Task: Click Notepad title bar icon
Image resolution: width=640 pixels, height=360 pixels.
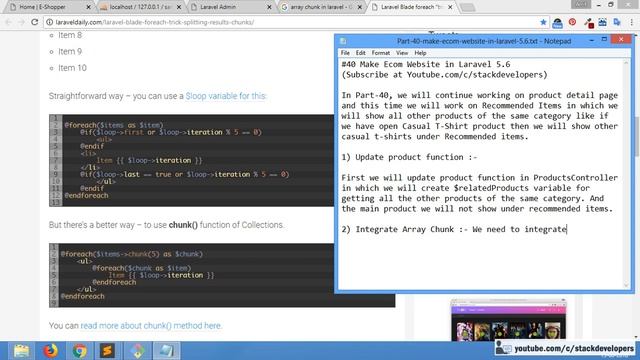Action: click(x=343, y=41)
